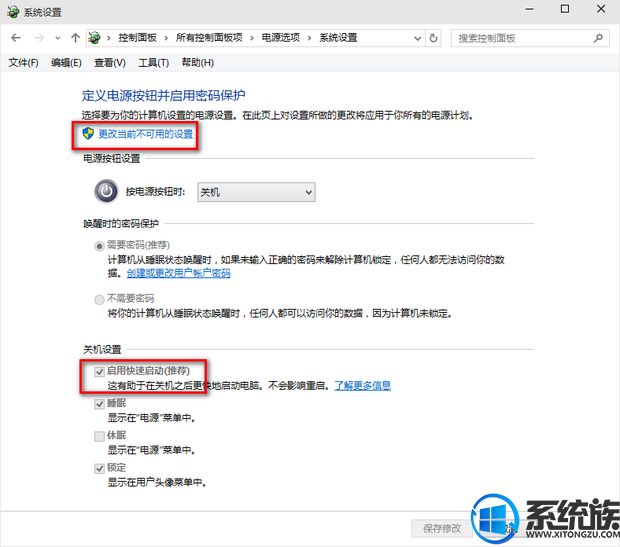This screenshot has width=620, height=547.
Task: Click the 保存修改 button
Action: 442,528
